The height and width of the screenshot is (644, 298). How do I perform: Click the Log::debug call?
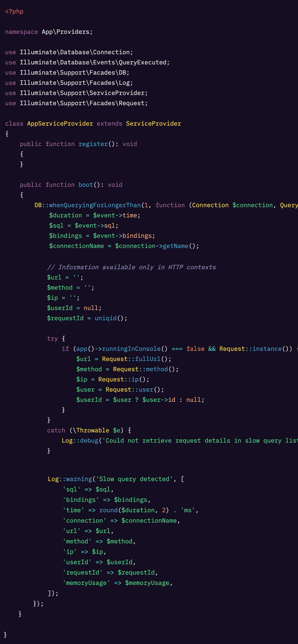(x=80, y=441)
